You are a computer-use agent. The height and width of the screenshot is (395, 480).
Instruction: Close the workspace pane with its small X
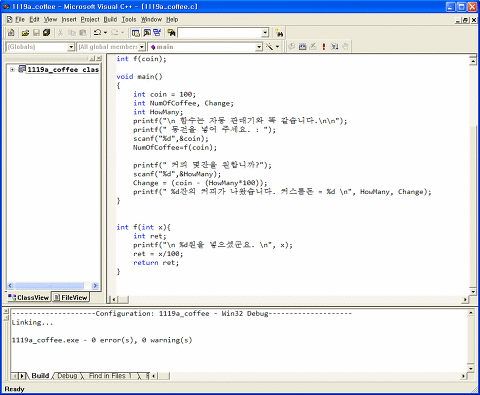(x=99, y=59)
